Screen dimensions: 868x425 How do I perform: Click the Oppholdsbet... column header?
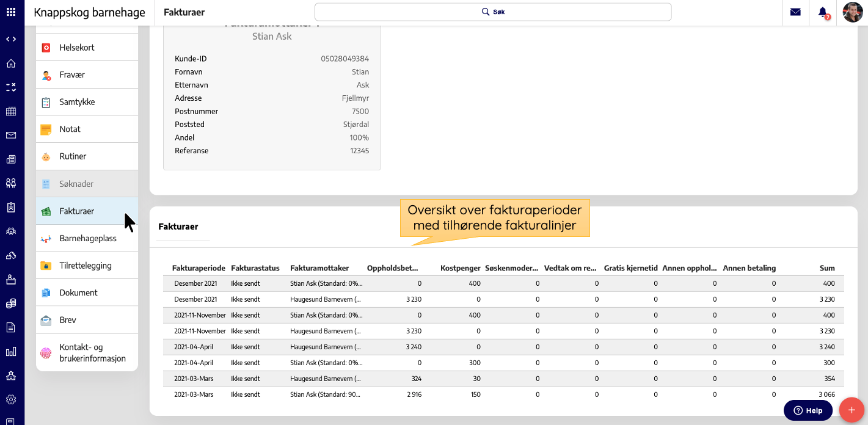tap(393, 268)
